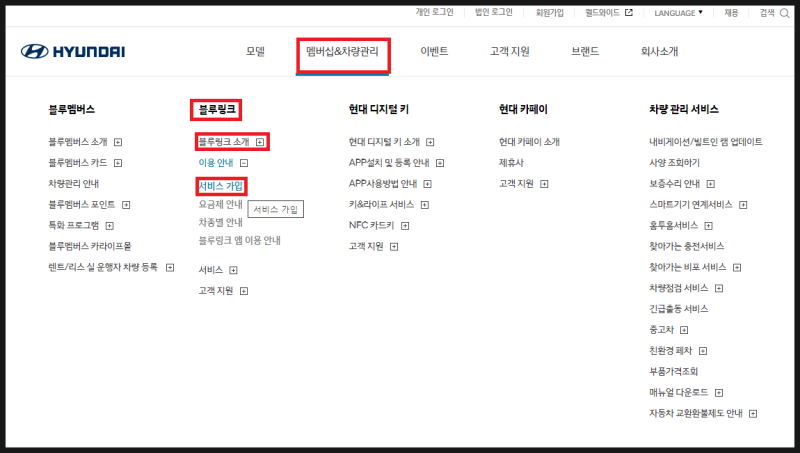Viewport: 800px width, 453px height.
Task: Click the 현대 카페이 heading
Action: coord(523,109)
